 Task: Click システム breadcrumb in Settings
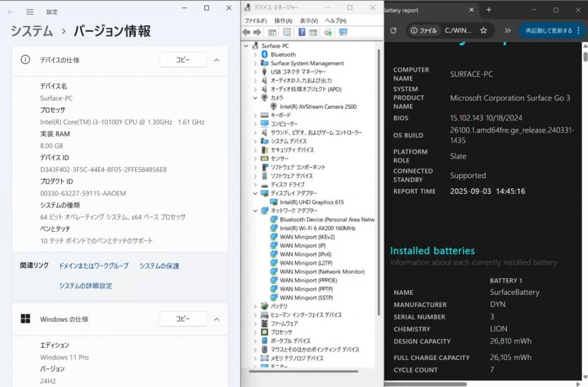[x=32, y=31]
